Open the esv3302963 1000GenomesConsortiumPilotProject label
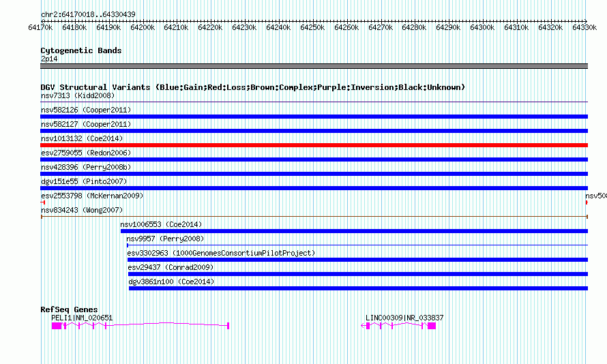 [x=221, y=253]
